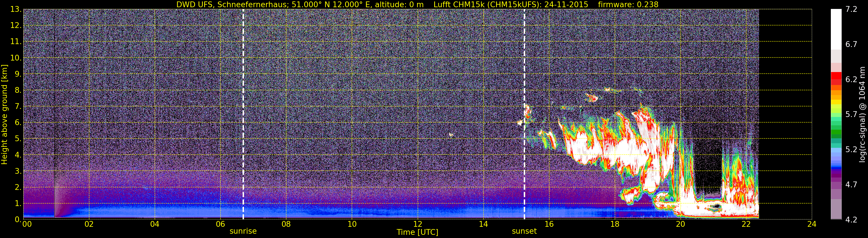Screen dimensions: 868x238
Task: Click the 'firmware: 0.238' text in the title
Action: coord(628,4)
